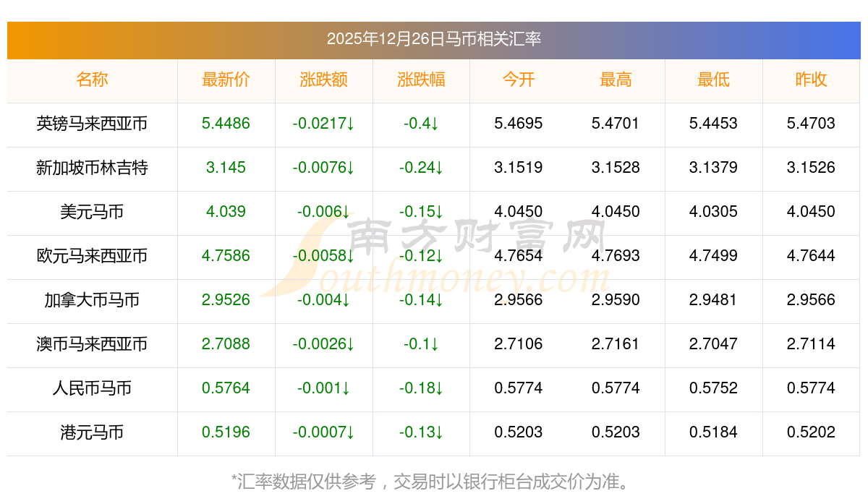This screenshot has width=868, height=504.
Task: Select latest price 0.5196 for 港元
Action: [x=226, y=432]
